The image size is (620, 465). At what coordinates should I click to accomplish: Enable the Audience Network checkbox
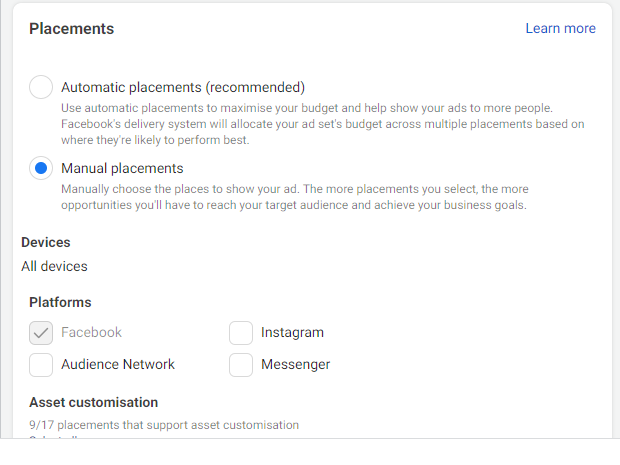click(41, 364)
